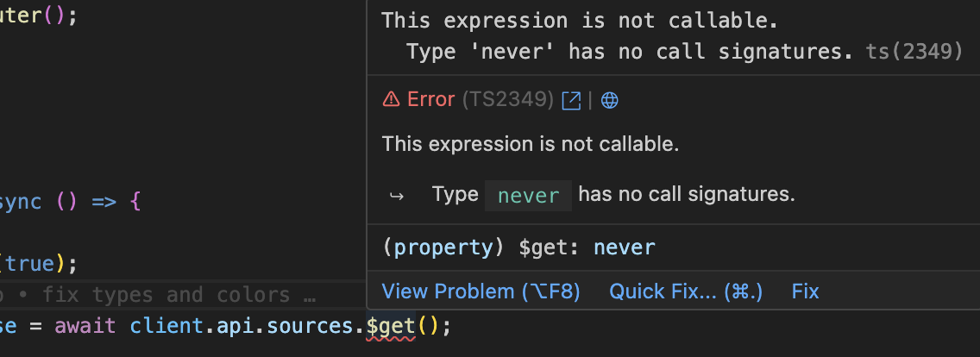Click the (property) $get: never signature line
980x357 pixels.
(x=518, y=248)
